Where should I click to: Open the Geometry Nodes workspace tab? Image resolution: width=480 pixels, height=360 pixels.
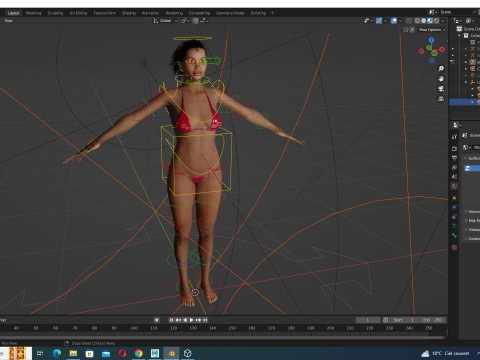coord(230,13)
